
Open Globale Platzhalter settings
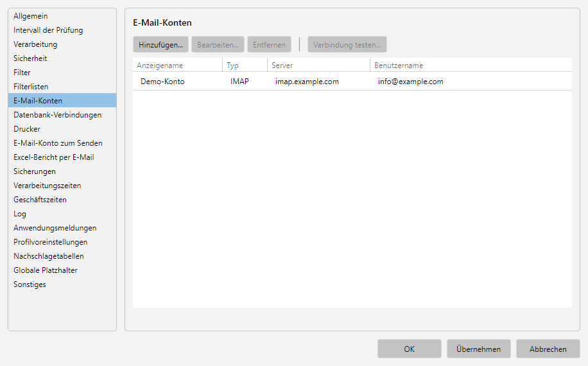tap(62, 270)
